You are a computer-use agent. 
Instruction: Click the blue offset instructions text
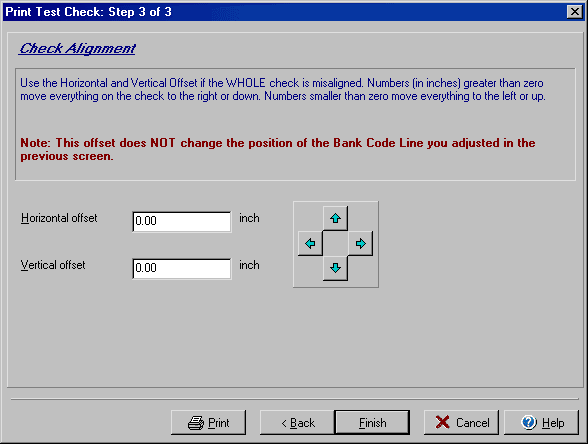point(283,89)
